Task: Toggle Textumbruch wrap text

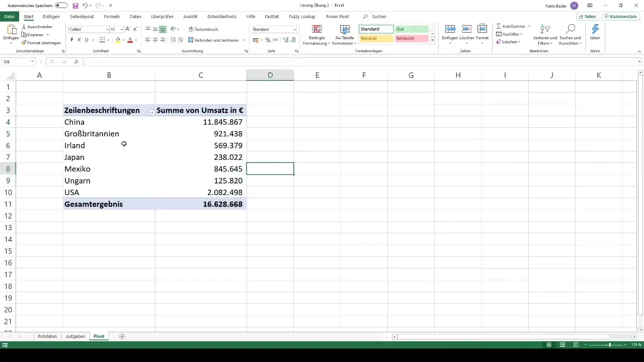Action: click(x=203, y=29)
